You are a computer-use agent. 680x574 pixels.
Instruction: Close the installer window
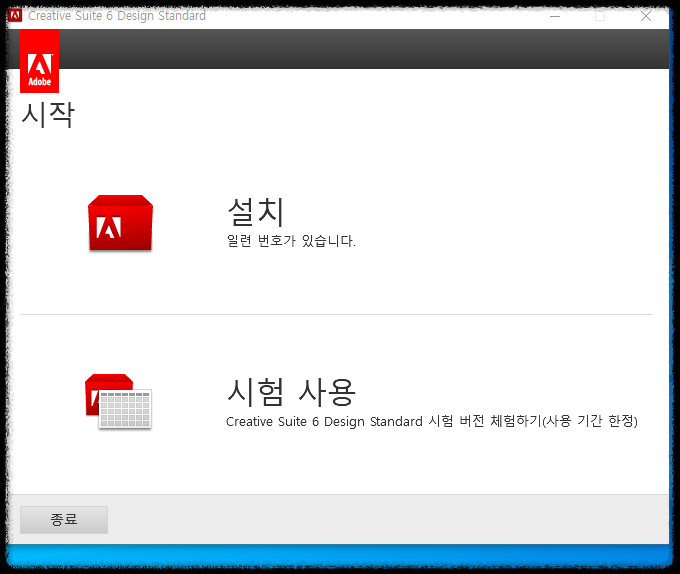click(x=646, y=16)
